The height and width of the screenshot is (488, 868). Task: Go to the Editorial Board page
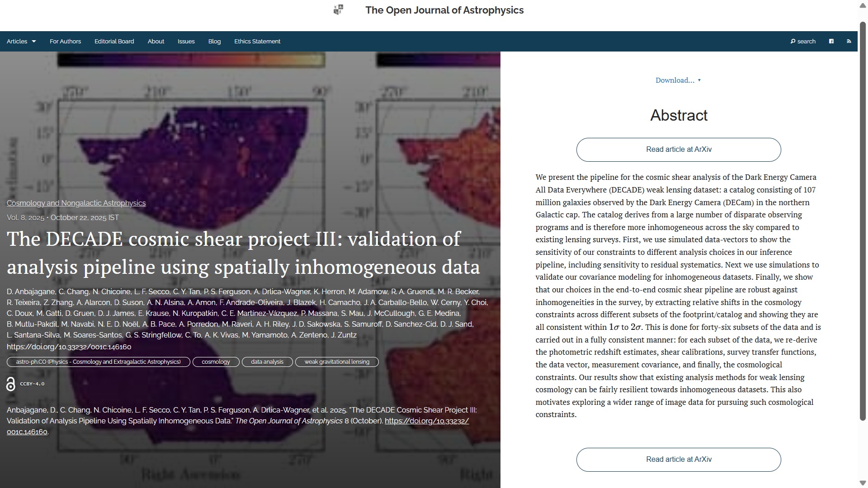click(114, 41)
